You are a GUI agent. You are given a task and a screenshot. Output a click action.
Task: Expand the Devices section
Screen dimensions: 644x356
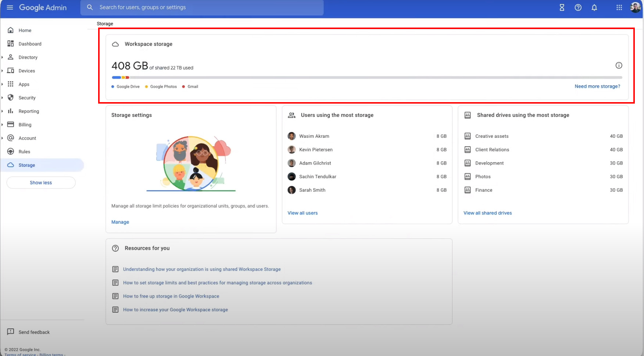point(3,71)
